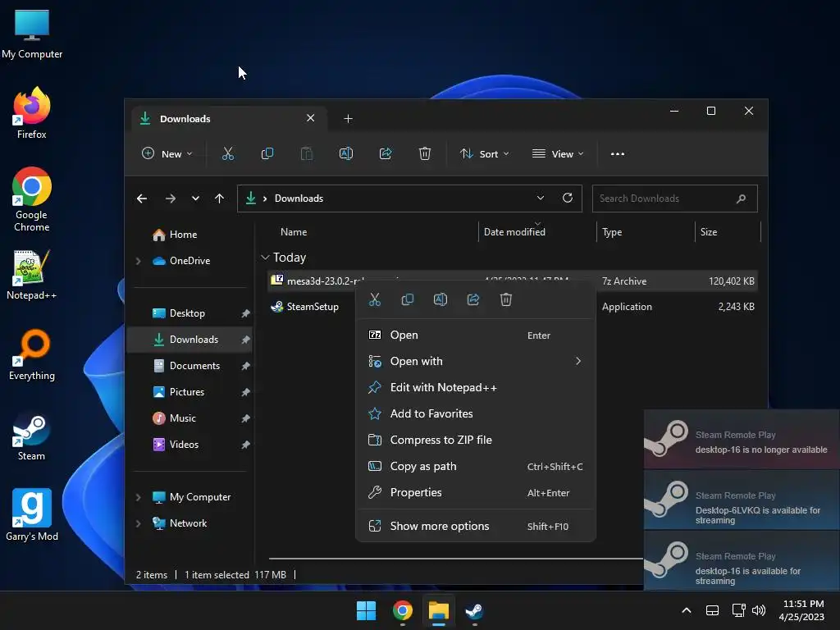The image size is (840, 630).
Task: Add a new Explorer tab
Action: (348, 118)
